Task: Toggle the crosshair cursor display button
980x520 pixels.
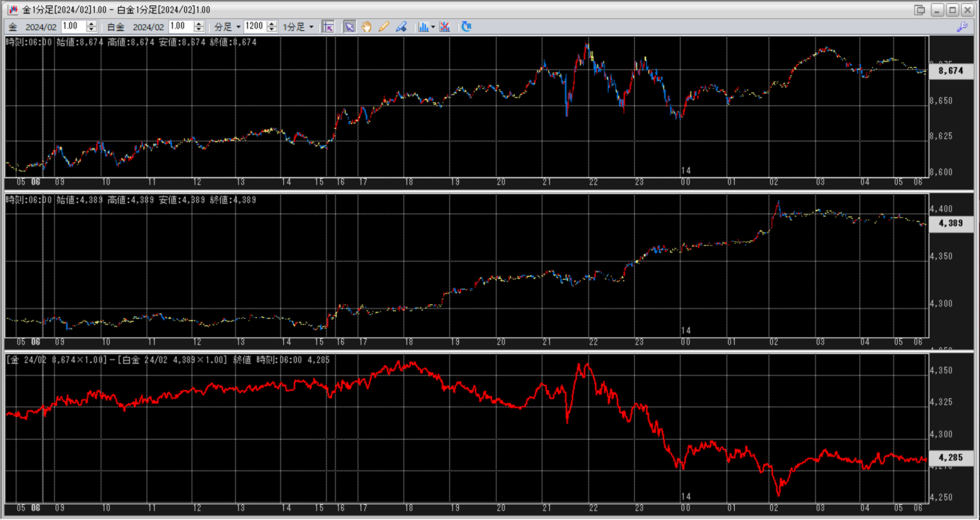Action: coord(328,27)
